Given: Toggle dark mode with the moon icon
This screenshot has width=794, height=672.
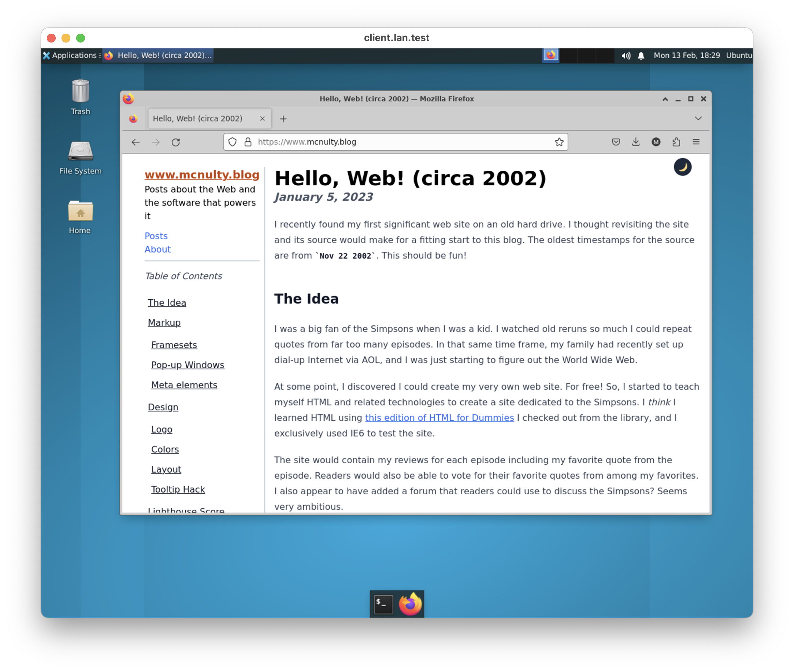Looking at the screenshot, I should click(x=683, y=166).
